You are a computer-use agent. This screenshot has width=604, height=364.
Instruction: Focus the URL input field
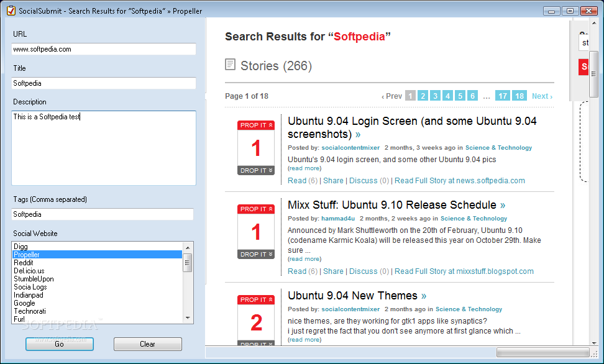point(104,49)
